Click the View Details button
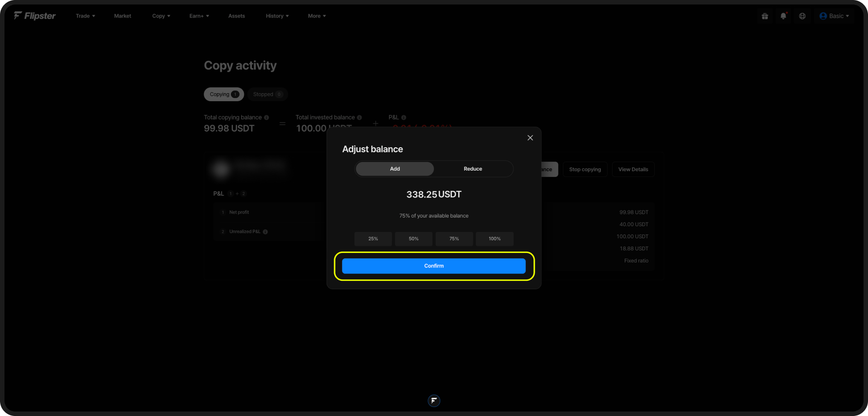 pos(633,169)
